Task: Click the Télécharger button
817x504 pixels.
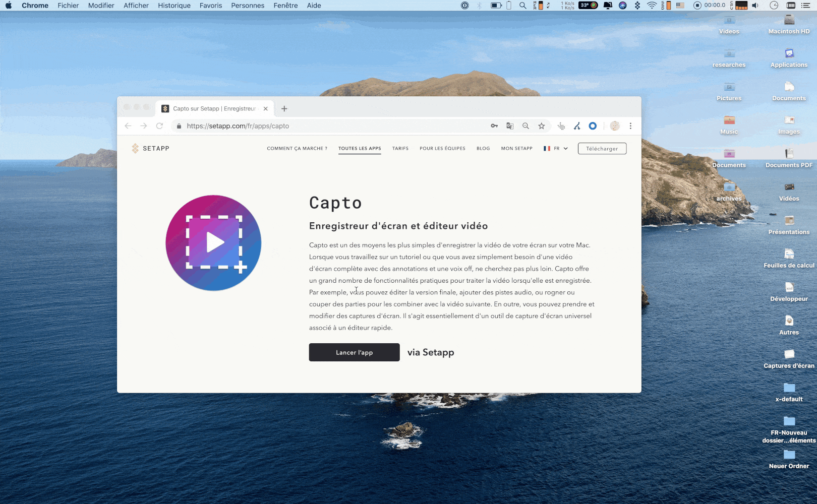Action: point(602,149)
